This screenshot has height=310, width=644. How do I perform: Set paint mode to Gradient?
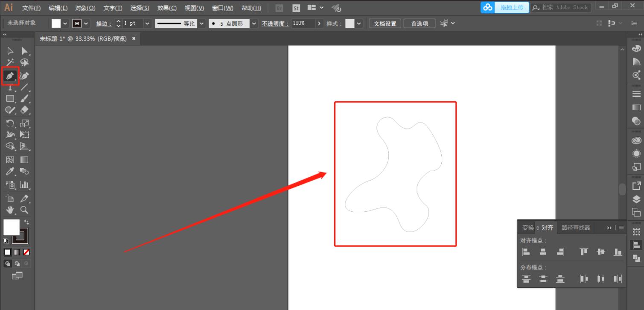(17, 252)
